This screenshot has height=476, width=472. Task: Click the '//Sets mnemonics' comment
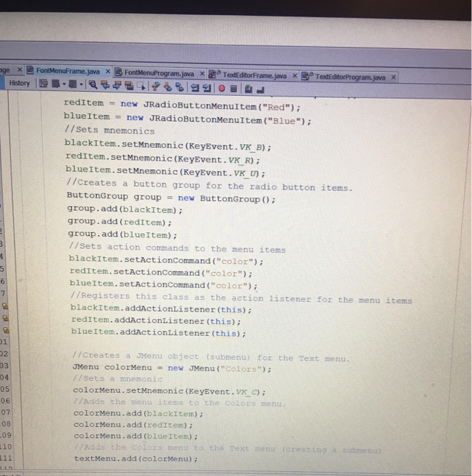tap(109, 131)
